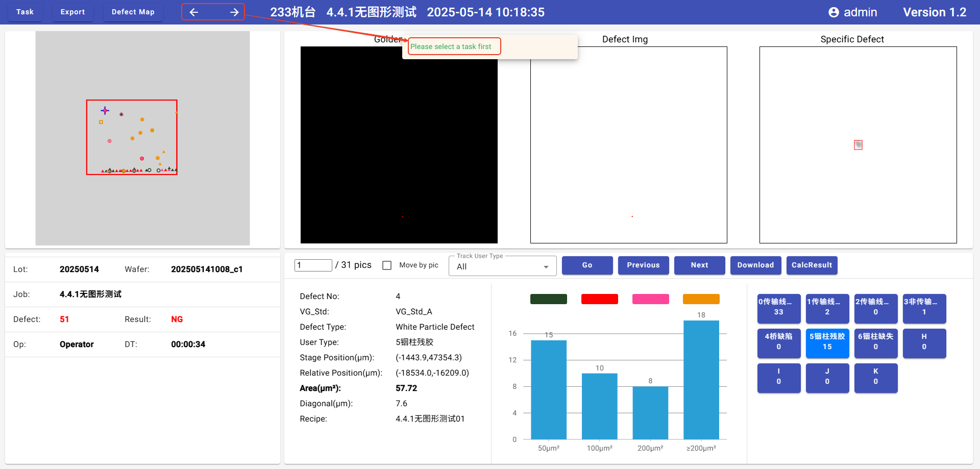The width and height of the screenshot is (980, 469).
Task: Click the VG_Std_A value
Action: [x=414, y=311]
